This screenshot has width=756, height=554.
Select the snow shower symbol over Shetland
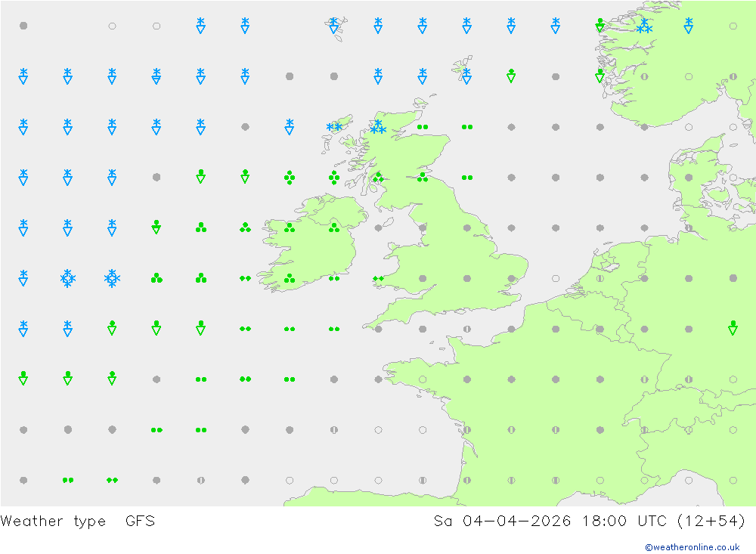[466, 76]
